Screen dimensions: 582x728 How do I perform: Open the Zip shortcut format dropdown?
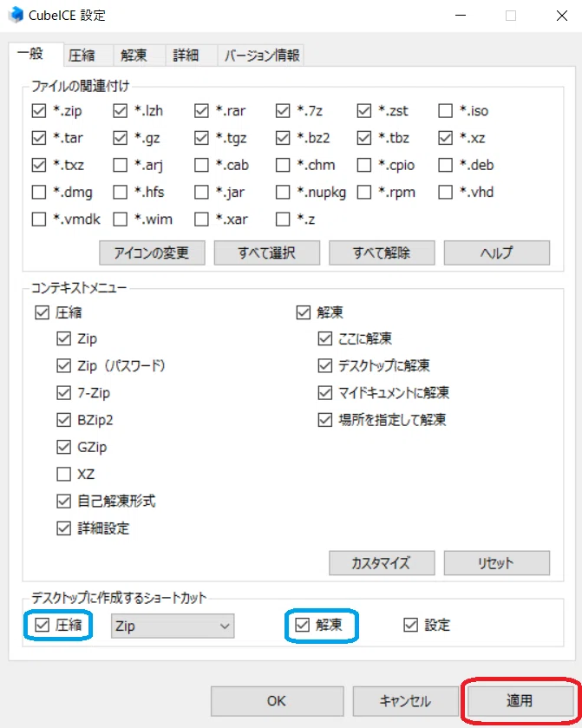[173, 626]
